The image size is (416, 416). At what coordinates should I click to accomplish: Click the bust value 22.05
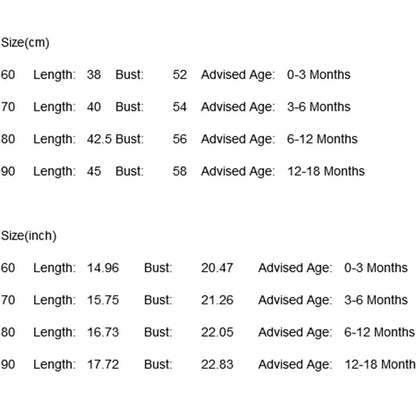[217, 332]
